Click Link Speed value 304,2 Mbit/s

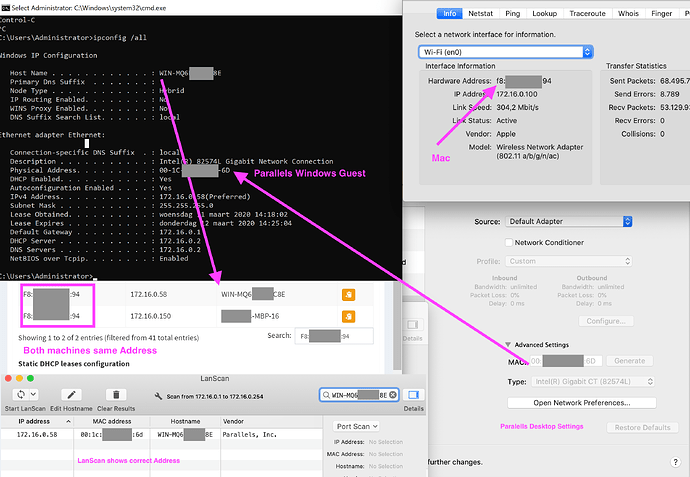coord(517,107)
